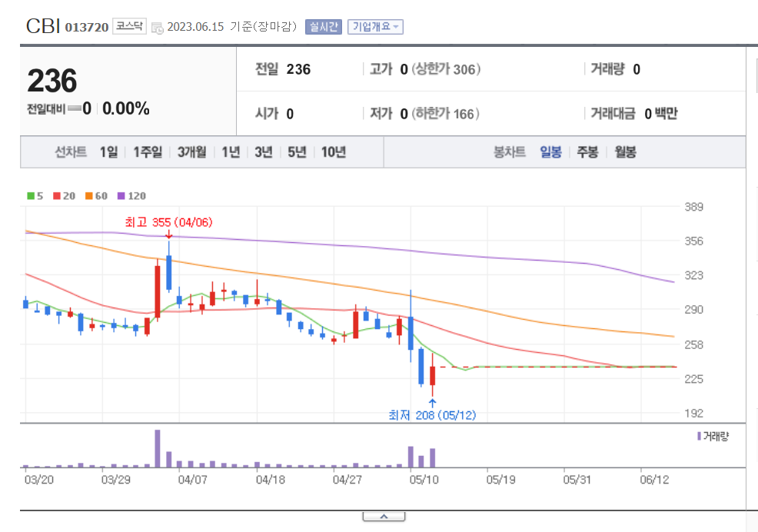Click the 전일대비 0 change indicator
Screen dimensions: 758x532
click(x=59, y=109)
